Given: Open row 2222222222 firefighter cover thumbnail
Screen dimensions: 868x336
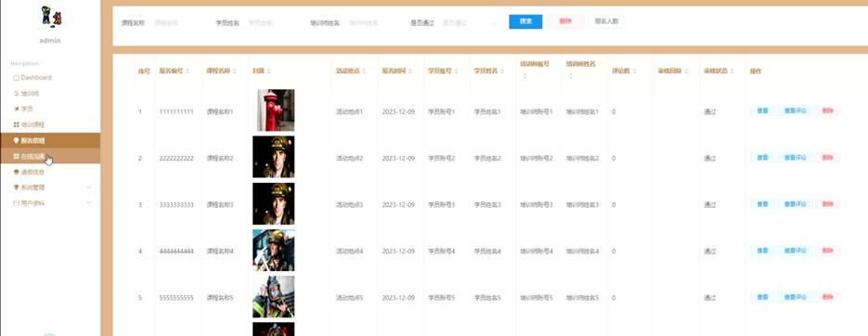Looking at the screenshot, I should pyautogui.click(x=274, y=157).
